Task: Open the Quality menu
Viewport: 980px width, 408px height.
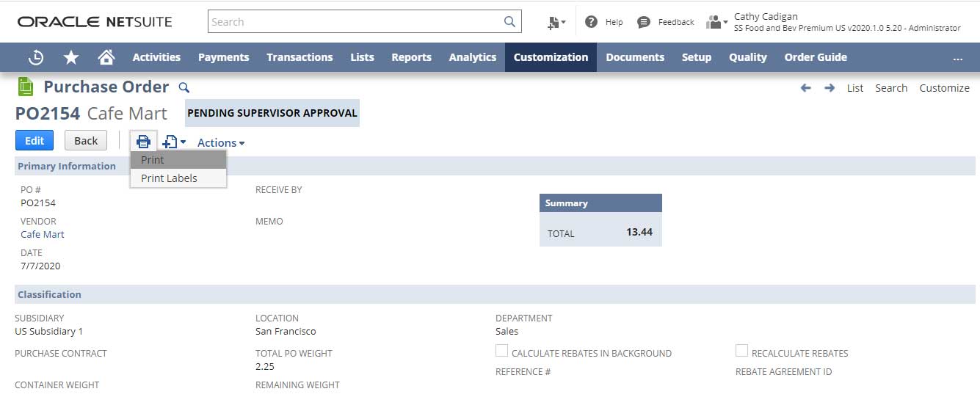Action: pos(748,57)
